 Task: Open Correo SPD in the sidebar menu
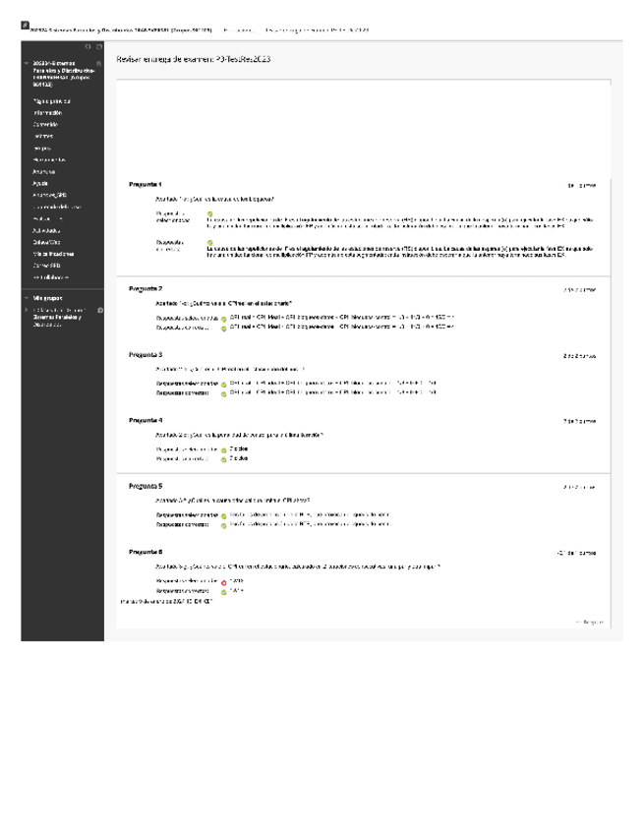click(47, 266)
